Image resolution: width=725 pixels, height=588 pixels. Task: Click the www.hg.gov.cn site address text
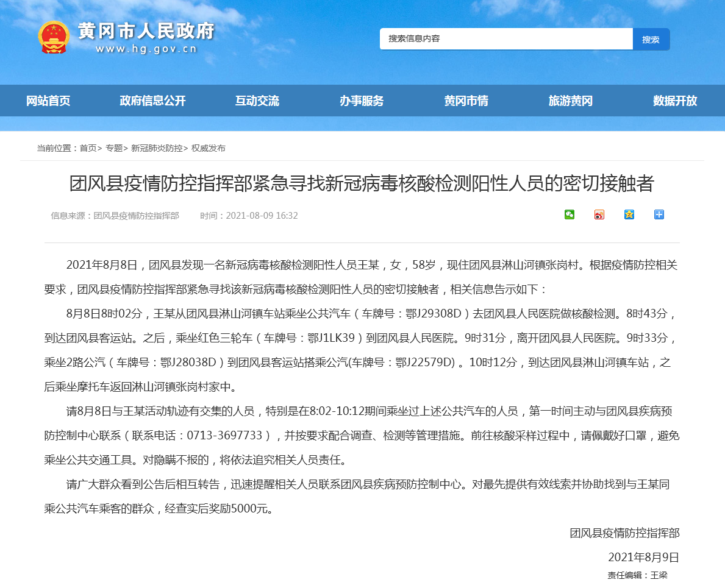point(146,49)
